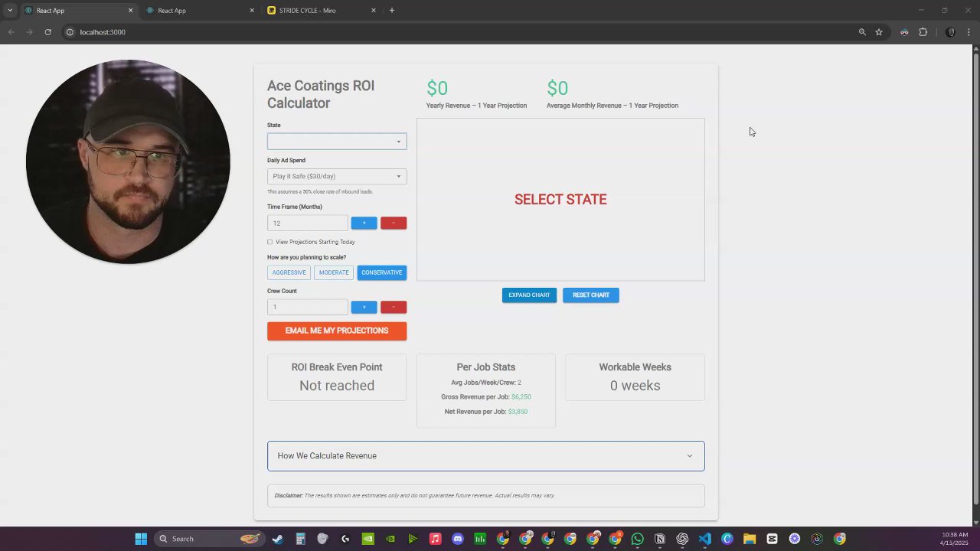Click the RESET CHART button

pyautogui.click(x=591, y=295)
